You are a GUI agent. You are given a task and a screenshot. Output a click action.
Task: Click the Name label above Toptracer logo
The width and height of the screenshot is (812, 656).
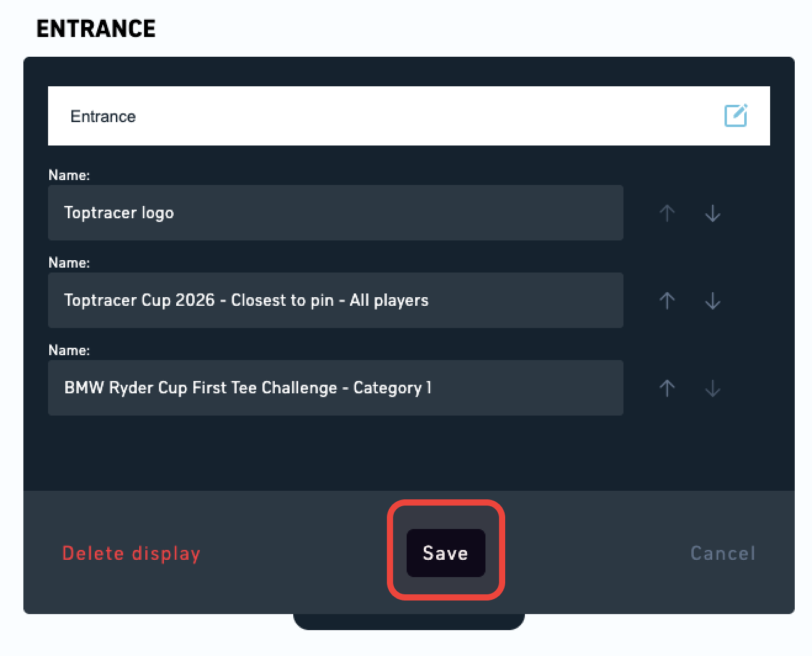tap(69, 175)
